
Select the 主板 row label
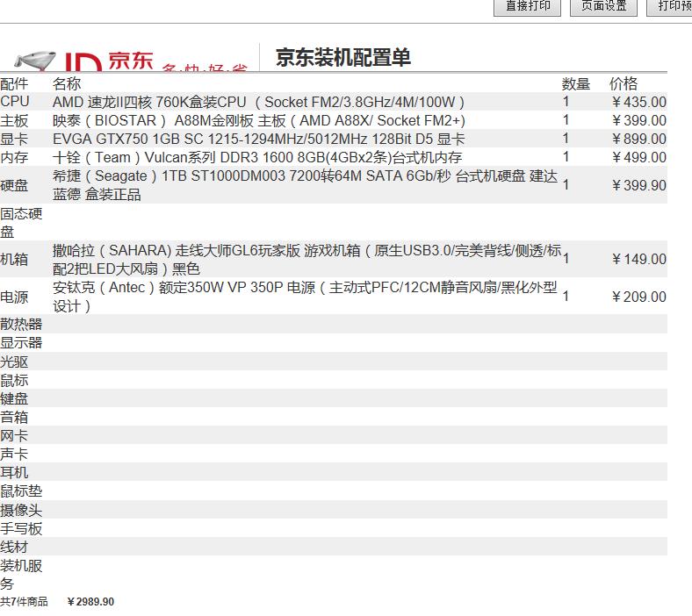tap(14, 120)
